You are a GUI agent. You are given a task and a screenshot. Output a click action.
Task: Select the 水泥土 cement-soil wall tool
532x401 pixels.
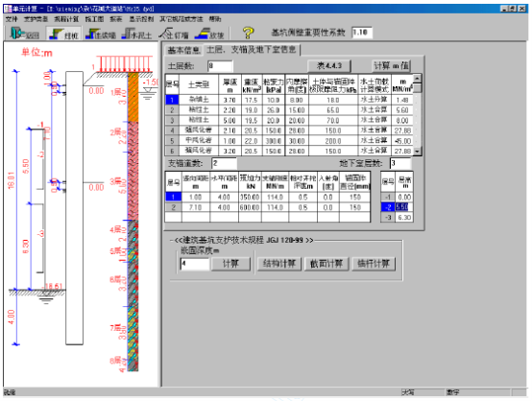[x=136, y=34]
